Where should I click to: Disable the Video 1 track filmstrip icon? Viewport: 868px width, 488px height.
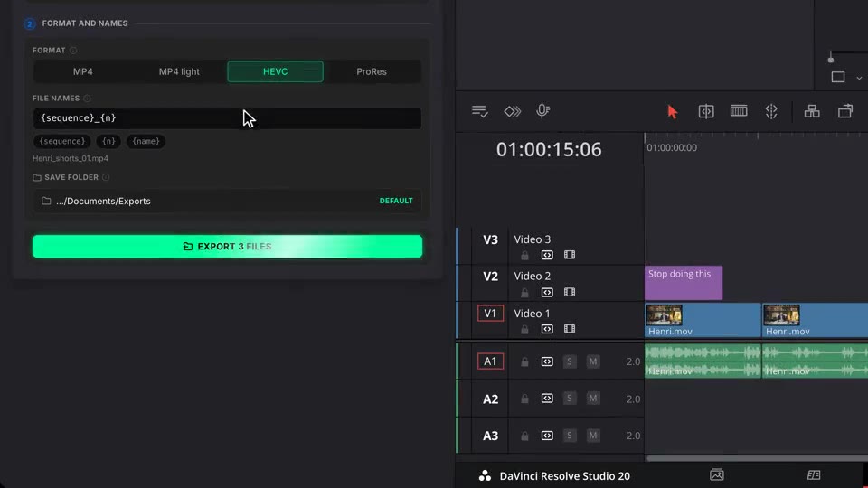570,329
